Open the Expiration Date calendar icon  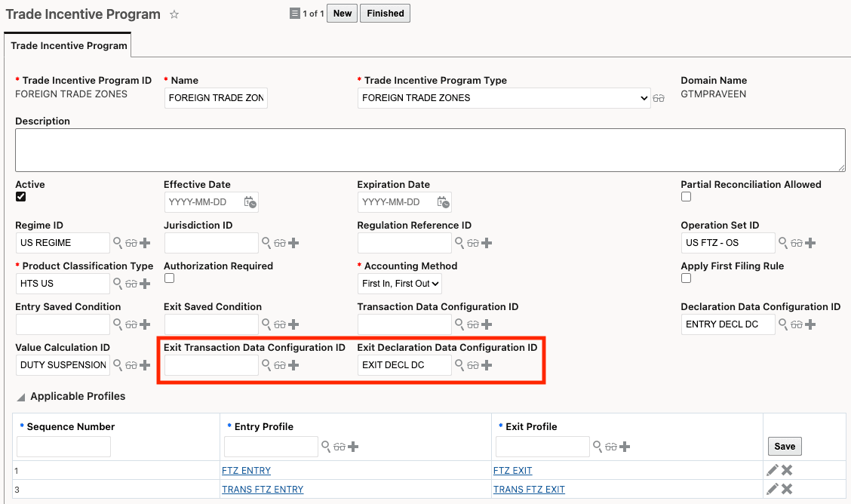click(x=444, y=201)
